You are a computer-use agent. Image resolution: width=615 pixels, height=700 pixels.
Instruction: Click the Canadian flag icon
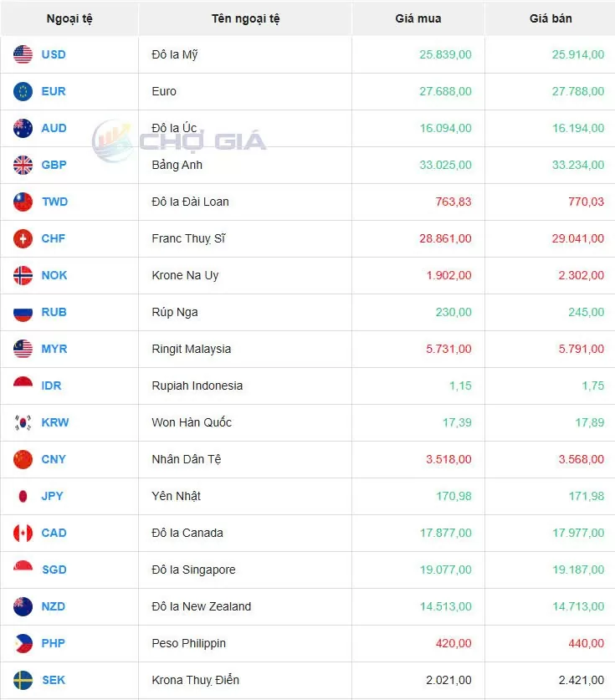pos(23,534)
